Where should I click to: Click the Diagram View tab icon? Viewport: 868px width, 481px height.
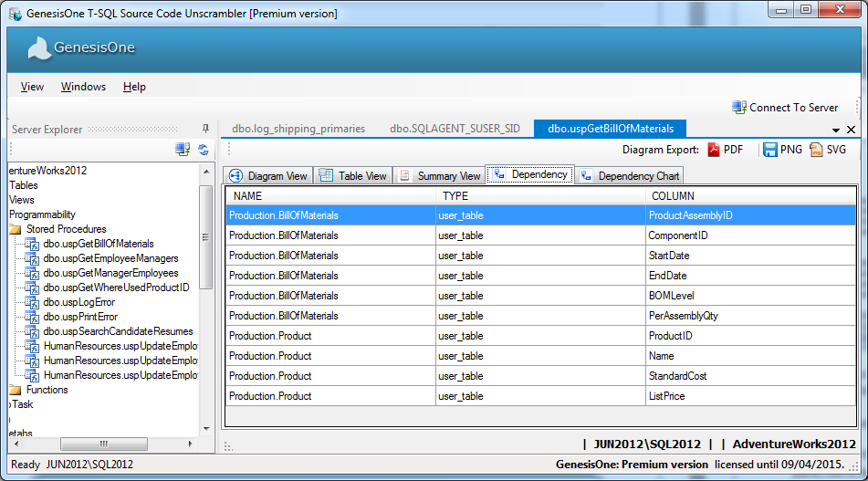[x=235, y=175]
